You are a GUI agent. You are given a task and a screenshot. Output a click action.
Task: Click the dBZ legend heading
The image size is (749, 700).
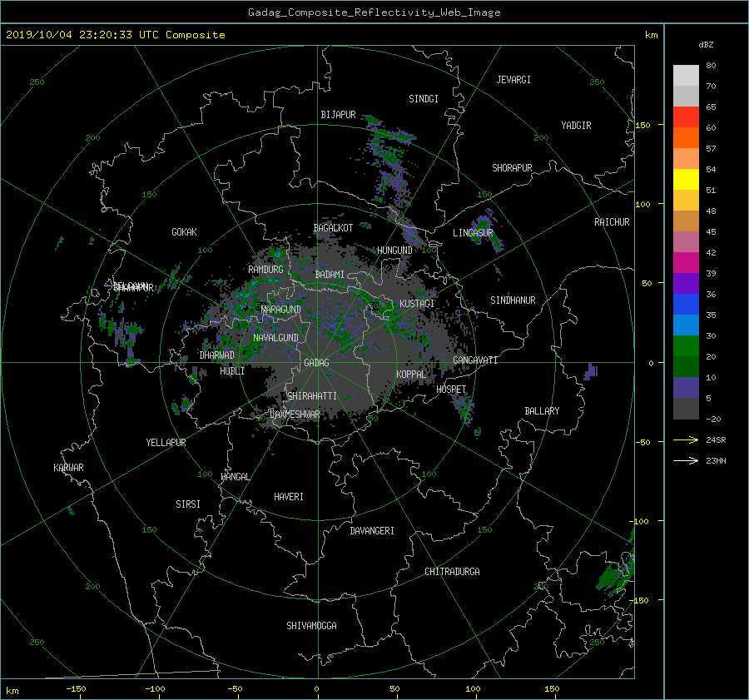tap(706, 44)
